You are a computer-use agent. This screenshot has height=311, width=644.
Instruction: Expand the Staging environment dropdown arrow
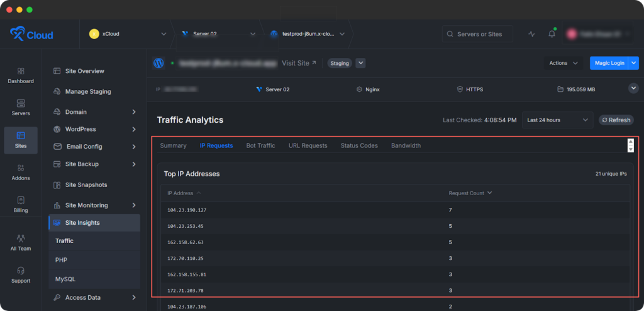point(360,63)
